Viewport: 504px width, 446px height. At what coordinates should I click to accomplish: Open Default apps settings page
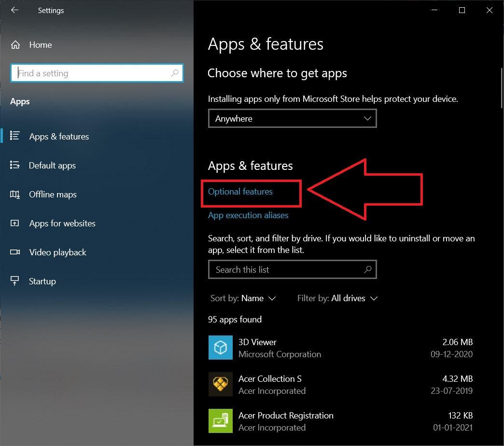point(52,165)
